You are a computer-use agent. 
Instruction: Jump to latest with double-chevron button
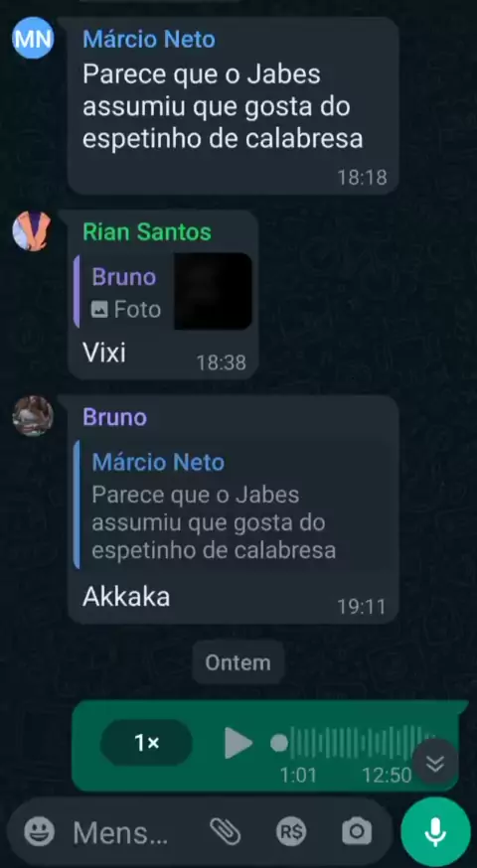(435, 764)
